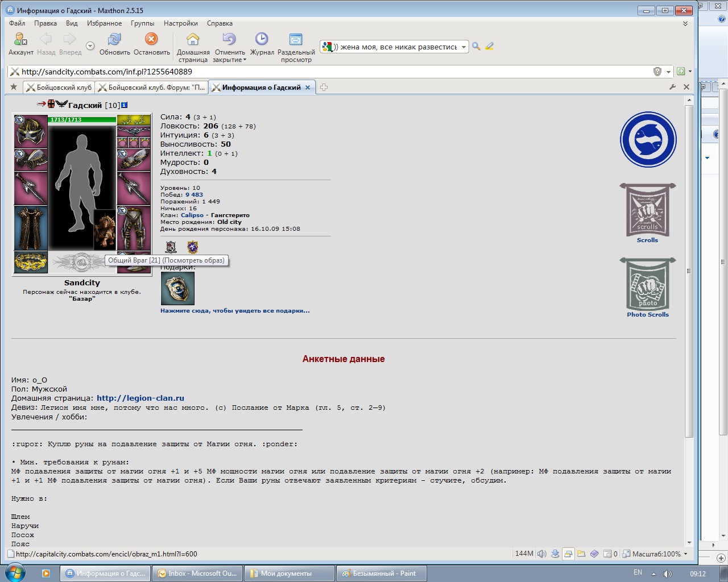Click the purple shield badge icon
This screenshot has height=582, width=728.
tap(192, 247)
